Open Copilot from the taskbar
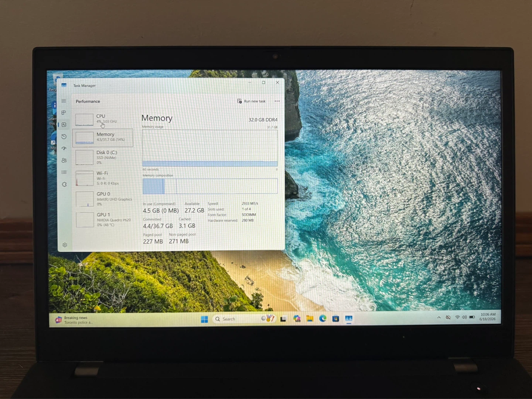 297,318
